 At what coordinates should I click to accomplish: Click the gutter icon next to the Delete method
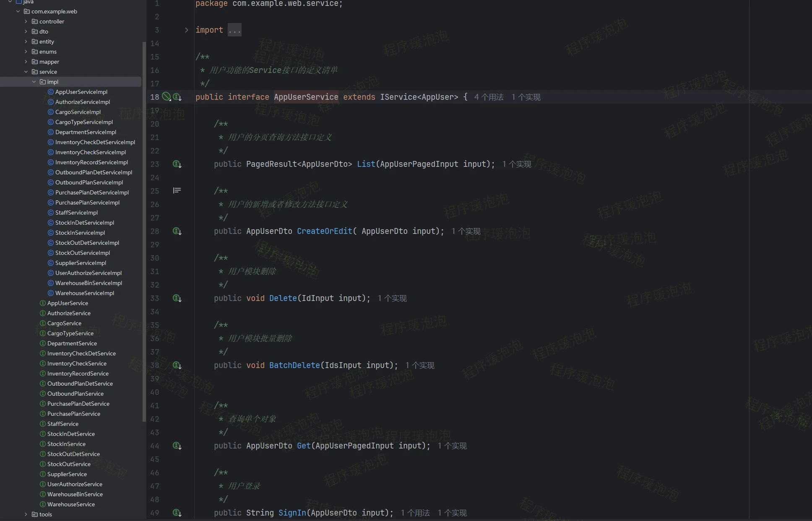[x=177, y=298]
